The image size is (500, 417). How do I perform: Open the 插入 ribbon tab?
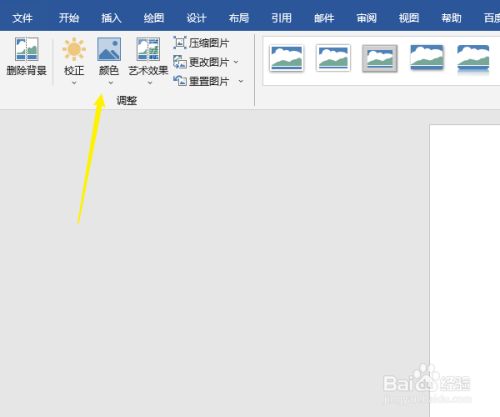pyautogui.click(x=111, y=18)
